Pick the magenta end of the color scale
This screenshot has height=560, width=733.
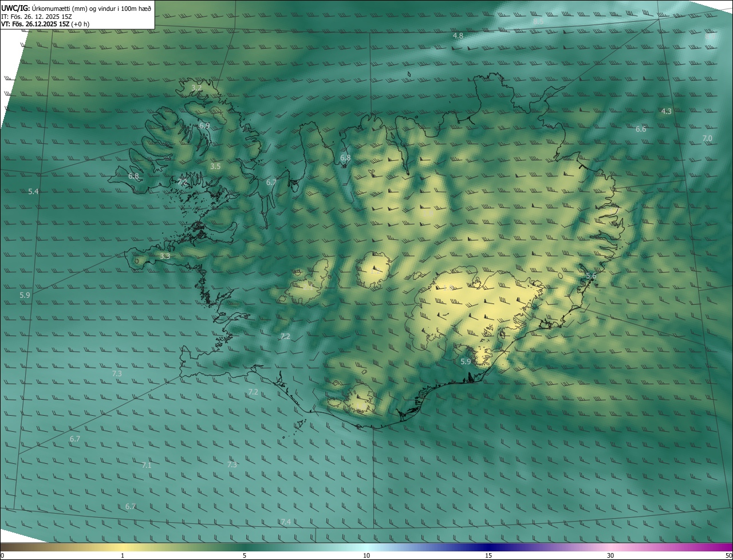724,547
